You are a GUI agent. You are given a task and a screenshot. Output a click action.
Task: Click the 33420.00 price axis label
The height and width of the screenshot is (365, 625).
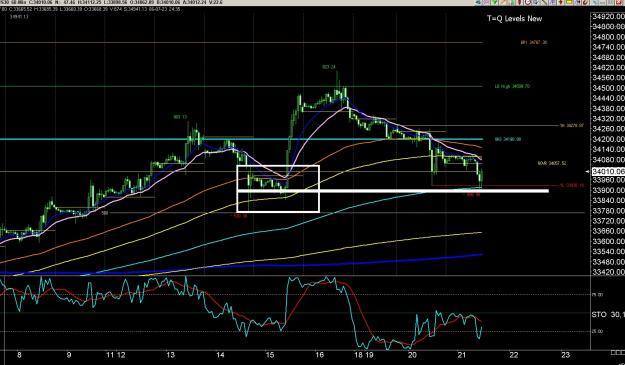tap(609, 272)
